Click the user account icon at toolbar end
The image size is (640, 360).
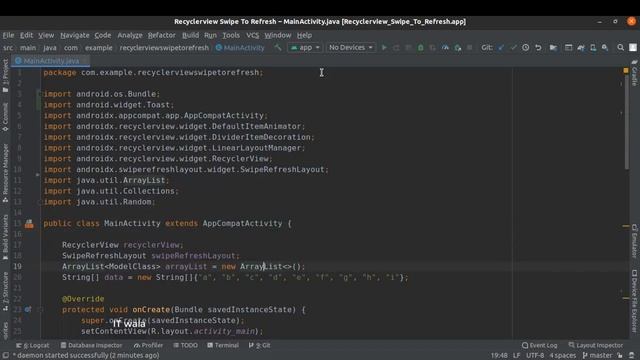[633, 48]
